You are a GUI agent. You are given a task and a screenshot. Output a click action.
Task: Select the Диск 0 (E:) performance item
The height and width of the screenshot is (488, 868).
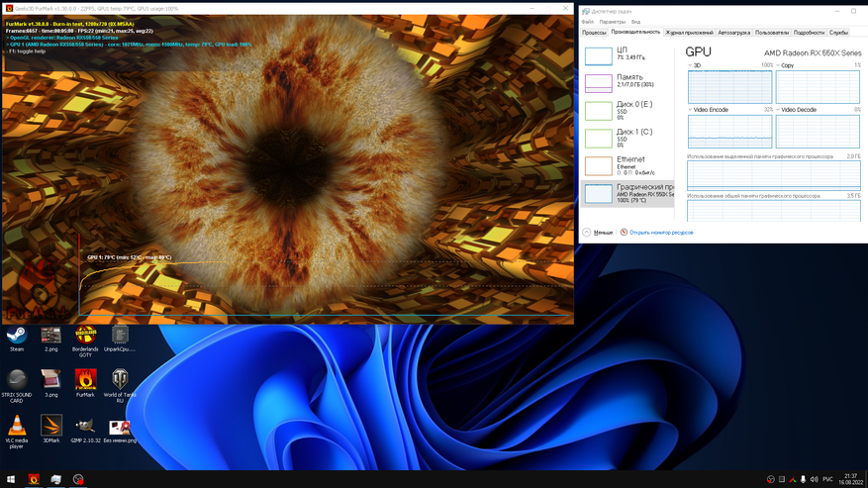[x=627, y=110]
